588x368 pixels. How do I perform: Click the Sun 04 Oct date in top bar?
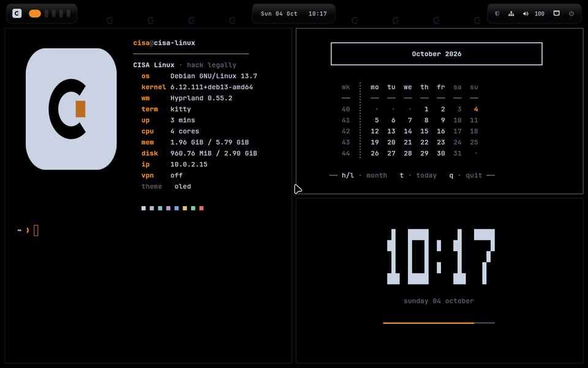point(279,13)
